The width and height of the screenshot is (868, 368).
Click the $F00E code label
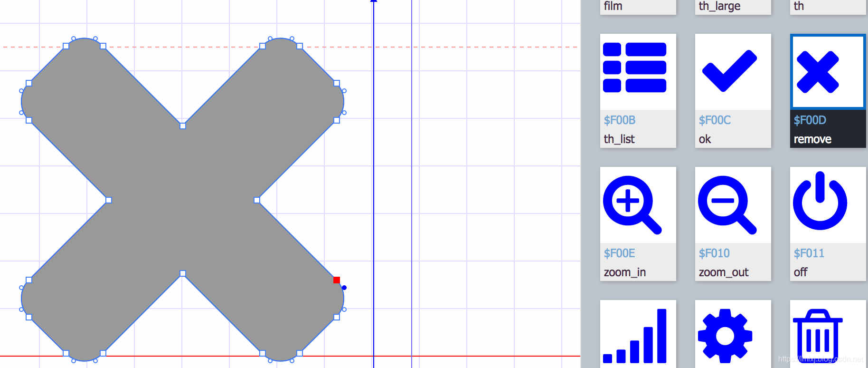click(x=620, y=253)
